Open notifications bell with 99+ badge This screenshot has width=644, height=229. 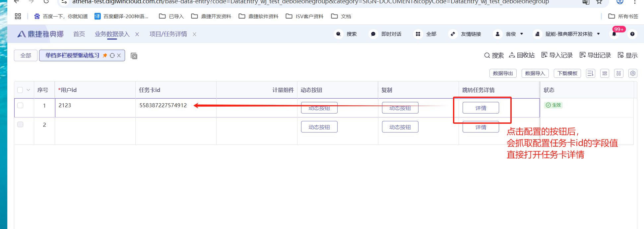[614, 34]
